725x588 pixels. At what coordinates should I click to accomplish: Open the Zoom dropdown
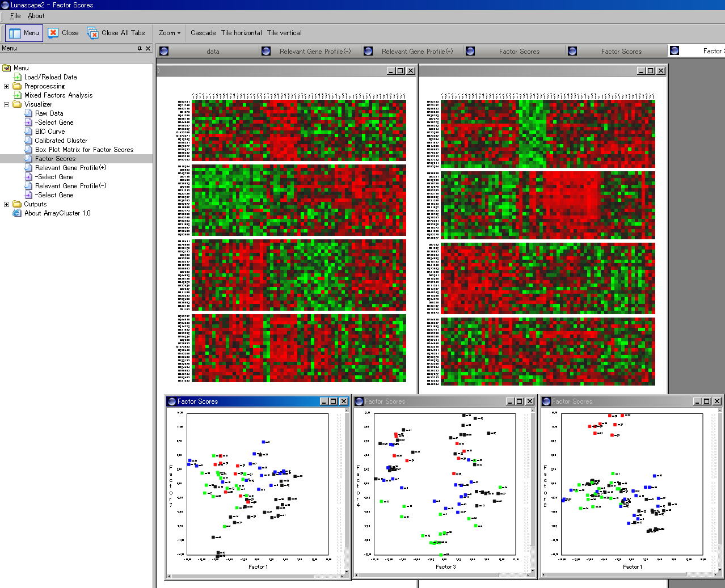coord(169,33)
